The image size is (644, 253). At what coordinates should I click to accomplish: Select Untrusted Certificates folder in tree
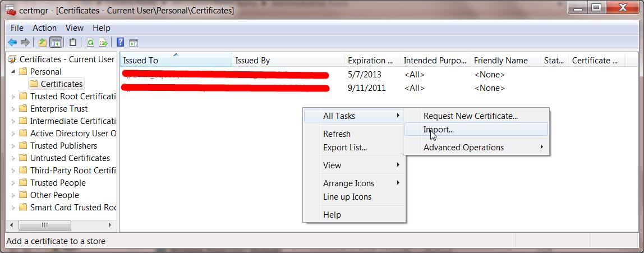[70, 158]
